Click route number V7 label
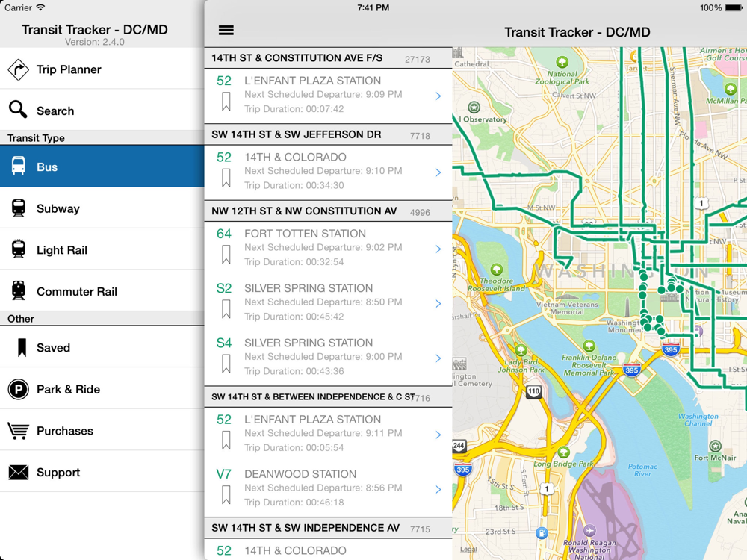The image size is (747, 560). [223, 474]
